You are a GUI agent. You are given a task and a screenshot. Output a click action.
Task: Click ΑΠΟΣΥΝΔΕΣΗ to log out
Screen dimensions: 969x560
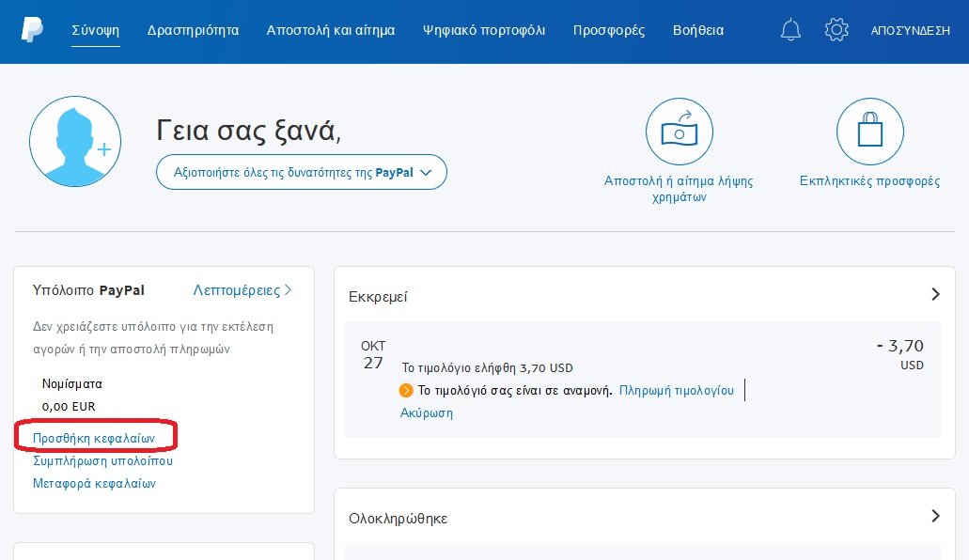pos(911,30)
